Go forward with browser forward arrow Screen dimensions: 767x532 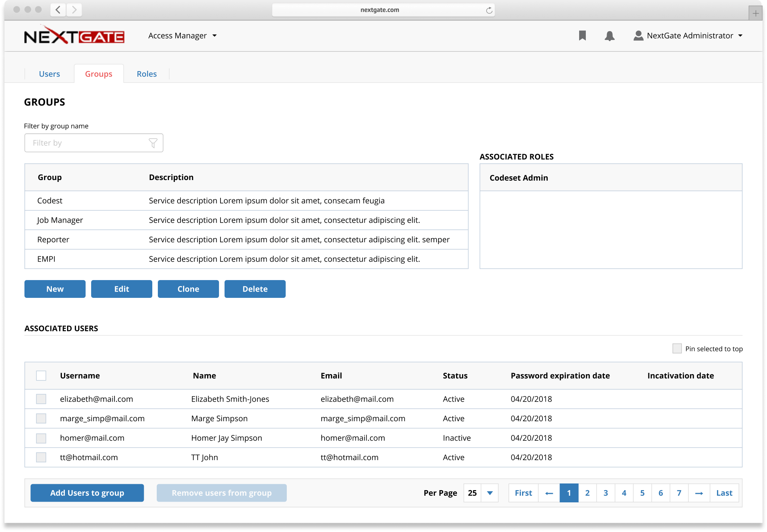(74, 10)
